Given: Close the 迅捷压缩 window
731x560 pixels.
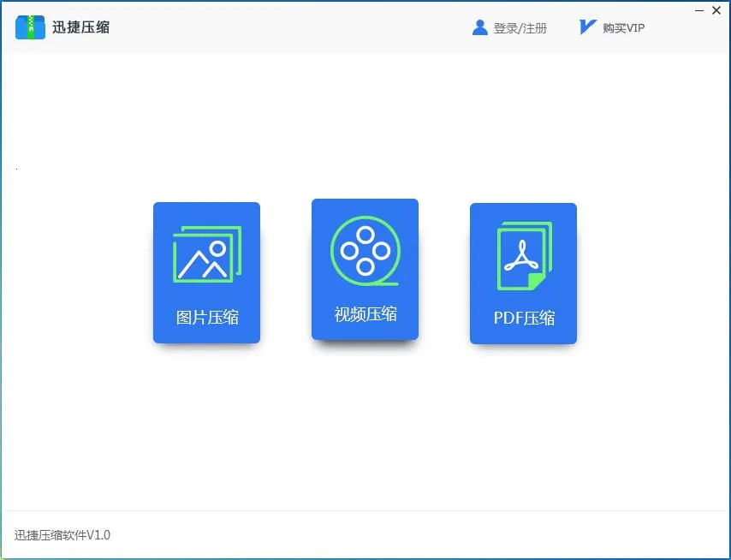Looking at the screenshot, I should (716, 10).
